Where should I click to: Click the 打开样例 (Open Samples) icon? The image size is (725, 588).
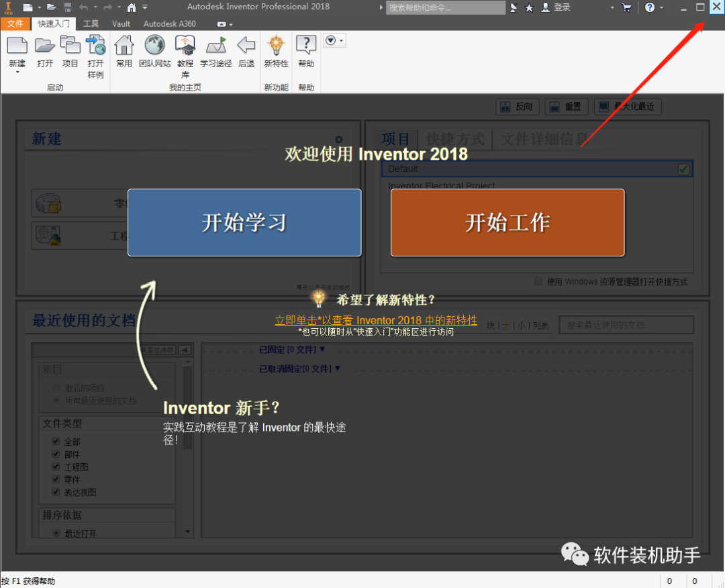pos(96,45)
